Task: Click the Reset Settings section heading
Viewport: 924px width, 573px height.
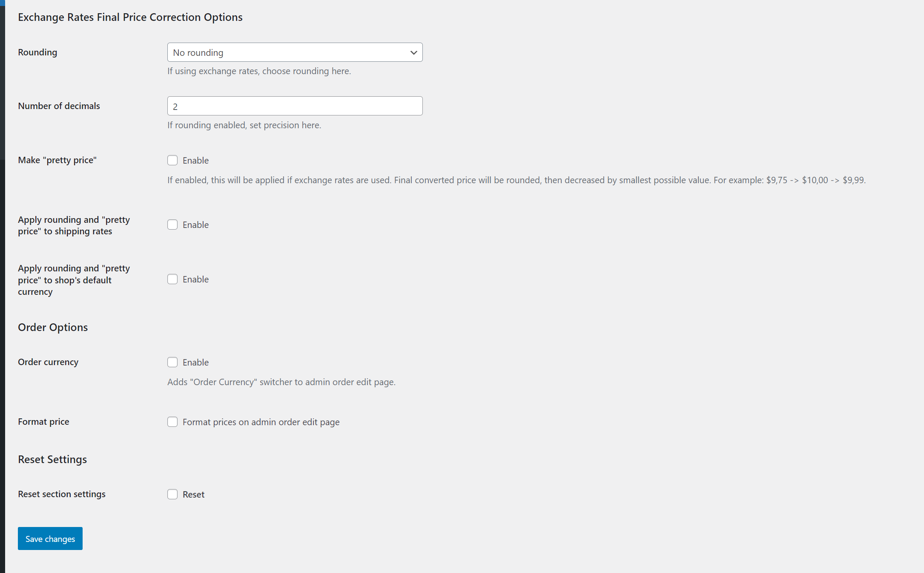Action: coord(52,459)
